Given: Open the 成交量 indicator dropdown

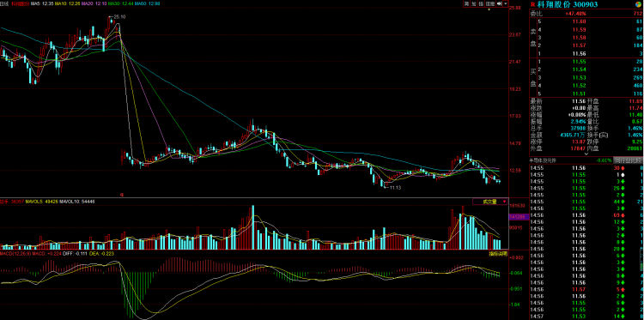Looking at the screenshot, I should [490, 202].
